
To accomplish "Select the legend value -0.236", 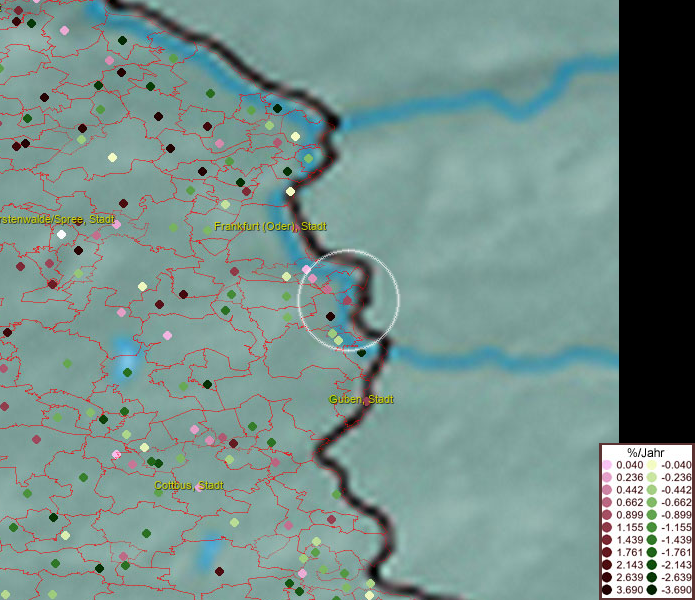I will pyautogui.click(x=676, y=477).
